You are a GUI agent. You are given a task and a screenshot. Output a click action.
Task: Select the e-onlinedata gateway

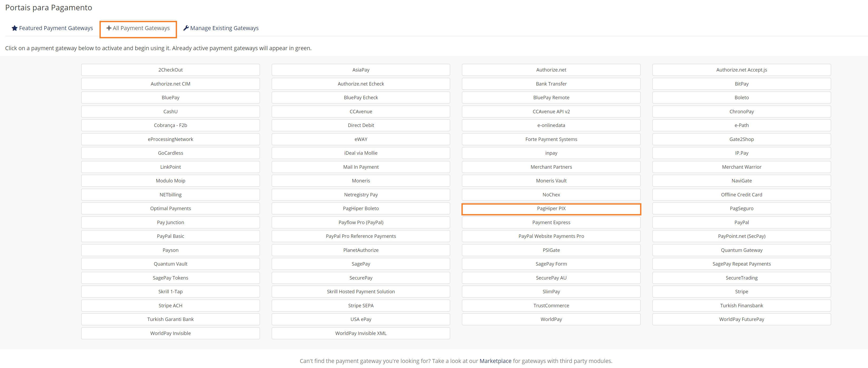coord(551,125)
